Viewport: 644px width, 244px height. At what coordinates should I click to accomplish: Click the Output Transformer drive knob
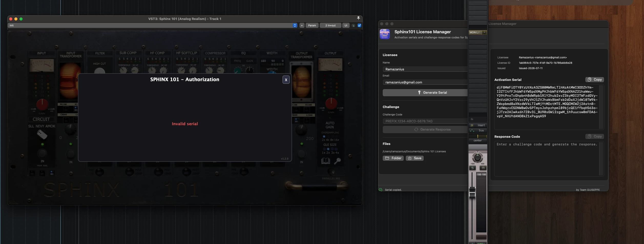coord(301,130)
